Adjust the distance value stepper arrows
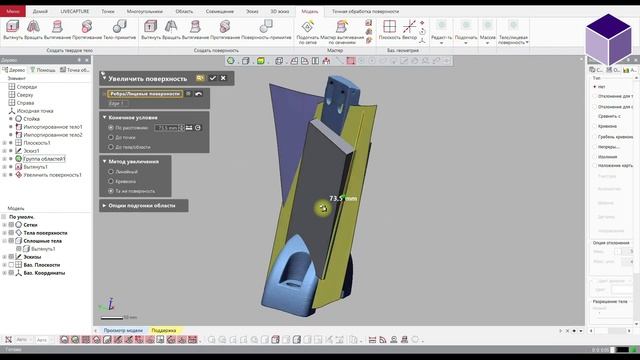Screen dimensions: 640x360 click(x=182, y=128)
